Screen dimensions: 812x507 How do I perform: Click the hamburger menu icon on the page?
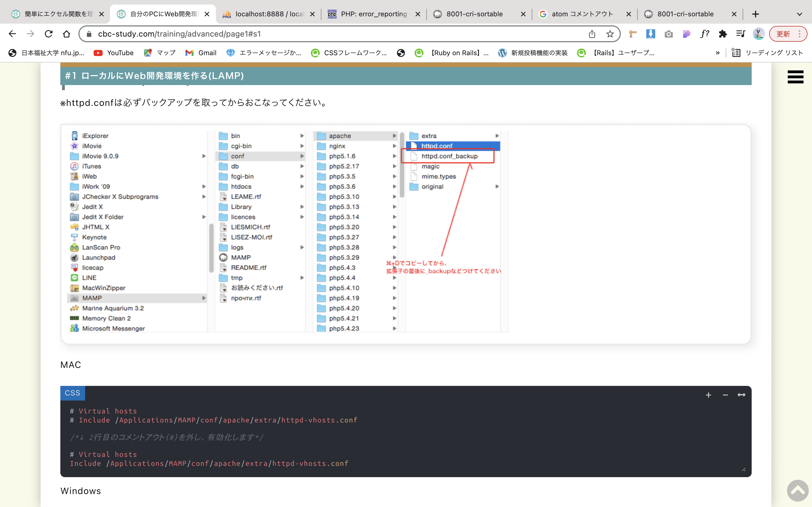[x=795, y=77]
